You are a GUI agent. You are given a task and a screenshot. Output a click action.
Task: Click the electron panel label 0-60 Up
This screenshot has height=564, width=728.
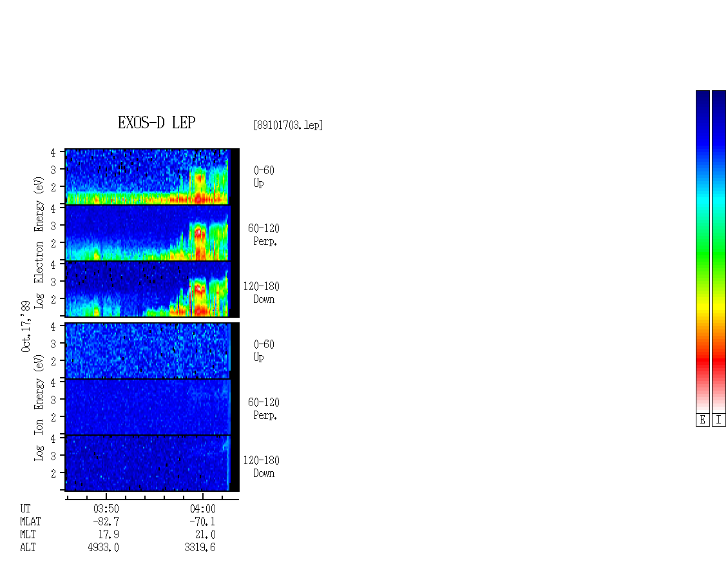tap(263, 177)
